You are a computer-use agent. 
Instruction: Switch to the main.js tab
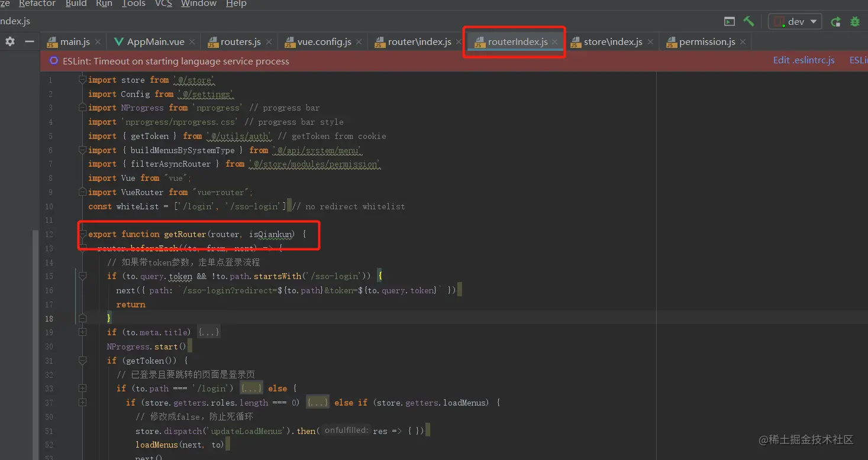[75, 42]
